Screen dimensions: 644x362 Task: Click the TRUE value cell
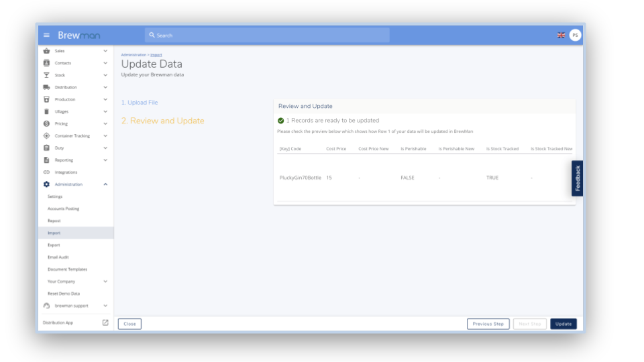pyautogui.click(x=492, y=178)
